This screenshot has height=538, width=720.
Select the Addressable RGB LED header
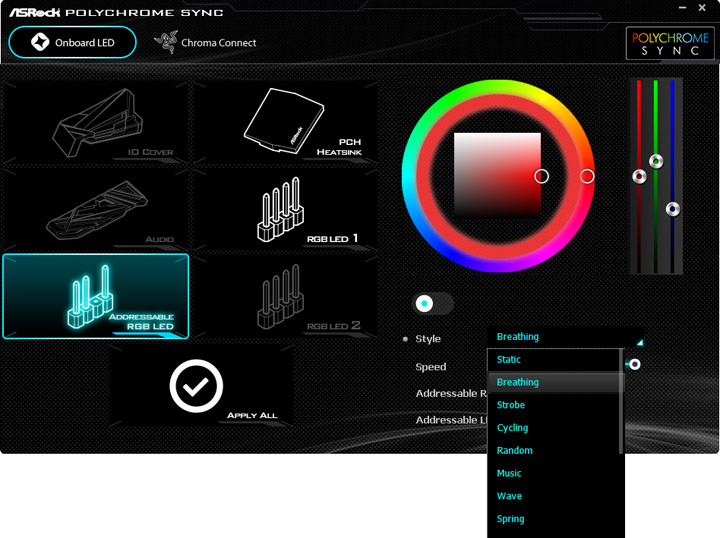coord(96,297)
